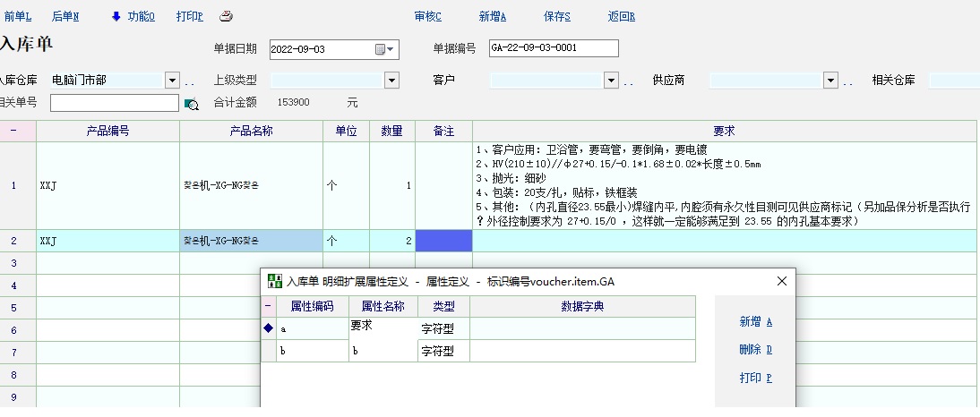The height and width of the screenshot is (417, 980).
Task: Open the calendar picker for 单据日期
Action: tap(385, 48)
